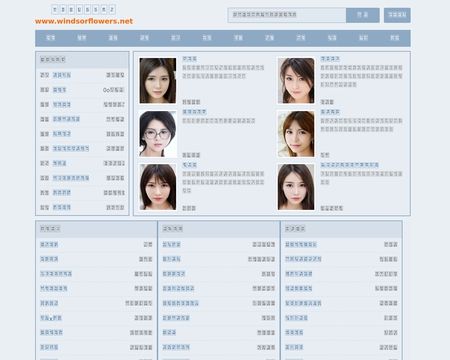
Task: Open the first link in the bottom-right list panel
Action: coord(301,244)
